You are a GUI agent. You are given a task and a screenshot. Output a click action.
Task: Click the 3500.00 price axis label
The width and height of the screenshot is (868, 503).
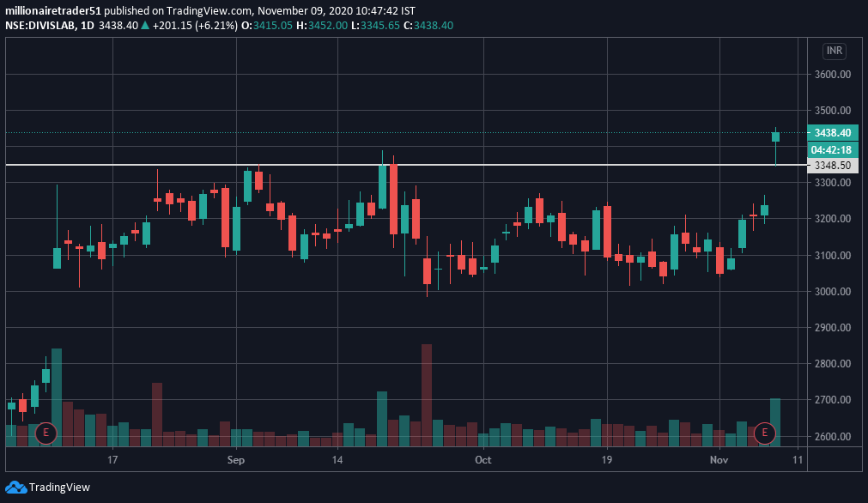tap(833, 111)
